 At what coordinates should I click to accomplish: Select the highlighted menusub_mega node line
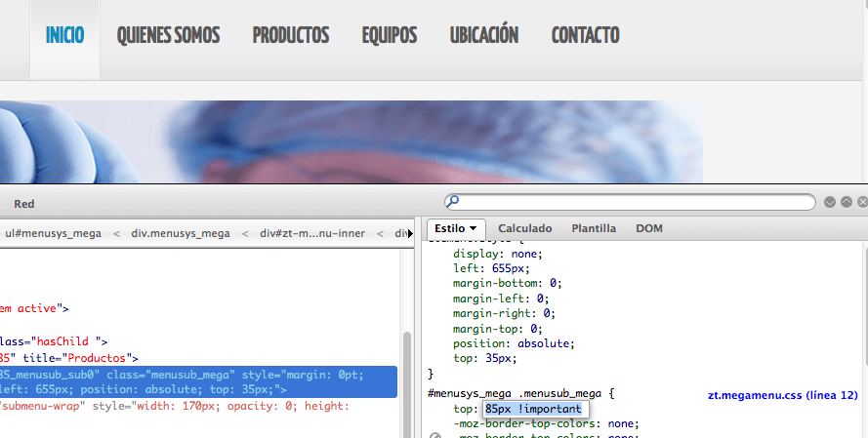[x=198, y=382]
